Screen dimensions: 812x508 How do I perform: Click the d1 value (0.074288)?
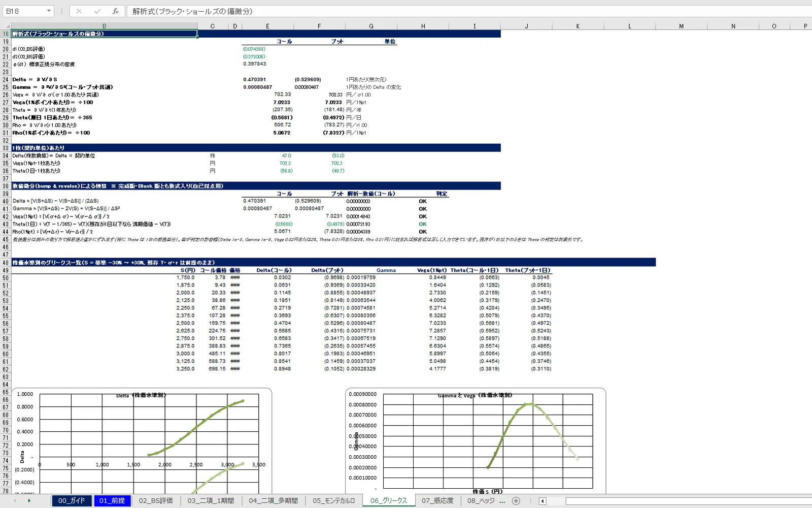click(254, 49)
